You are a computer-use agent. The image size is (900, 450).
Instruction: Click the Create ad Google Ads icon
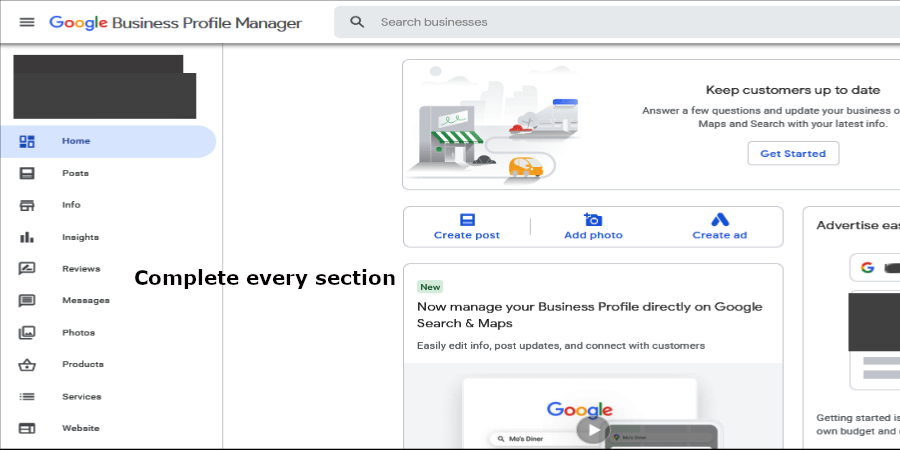[x=720, y=220]
